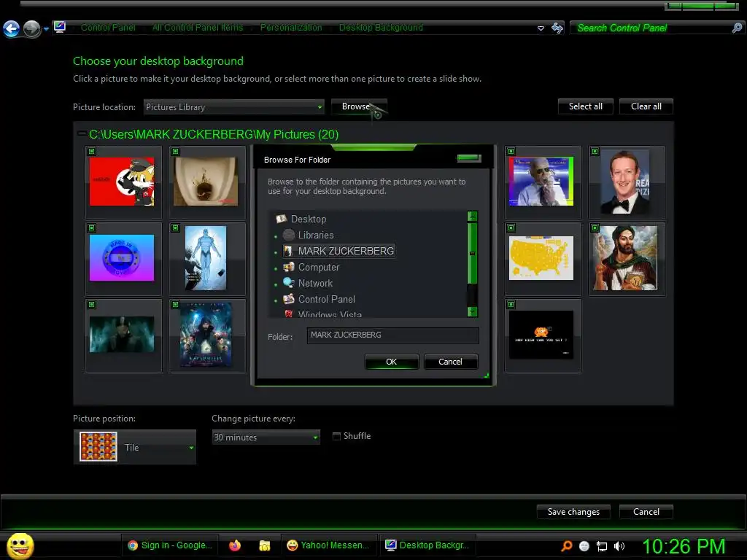Expand the Computer node in the tree
This screenshot has width=747, height=560.
pyautogui.click(x=276, y=269)
